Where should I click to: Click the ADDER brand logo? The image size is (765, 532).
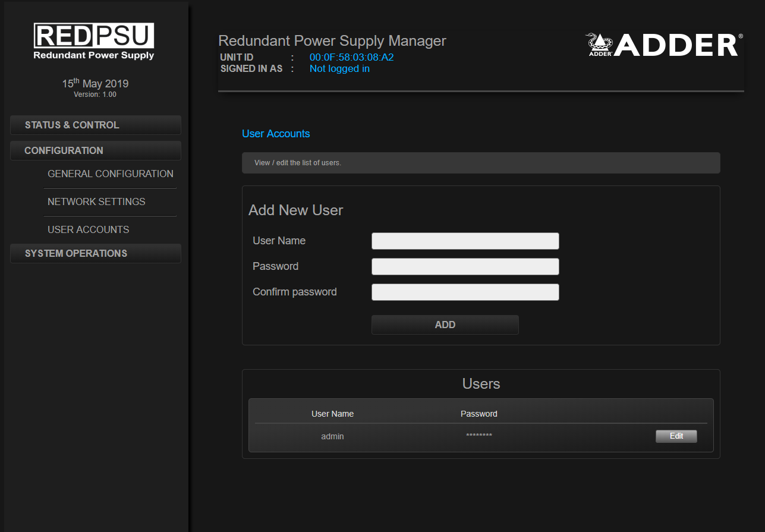click(664, 45)
